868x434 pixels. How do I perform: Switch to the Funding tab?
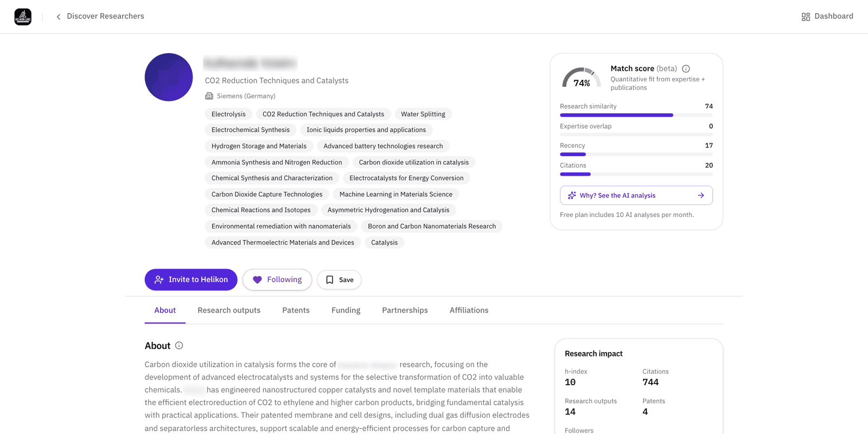pyautogui.click(x=346, y=310)
